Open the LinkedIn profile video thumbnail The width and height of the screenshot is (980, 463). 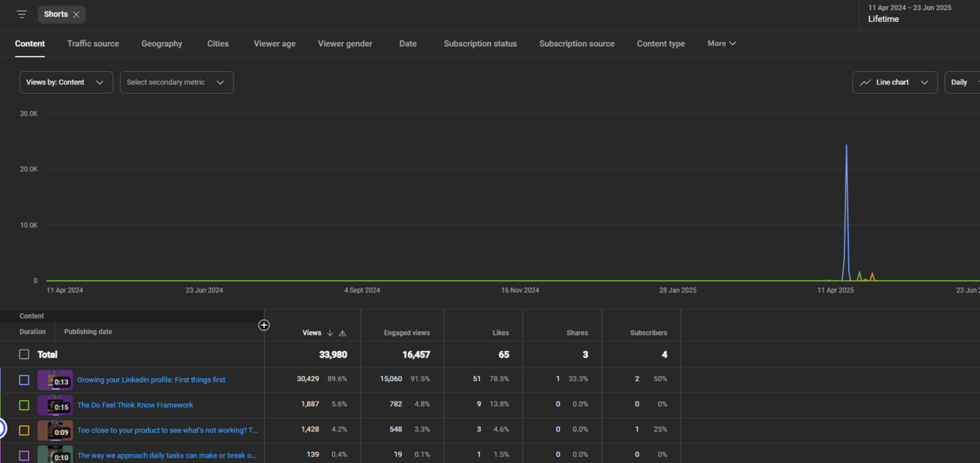click(x=55, y=380)
